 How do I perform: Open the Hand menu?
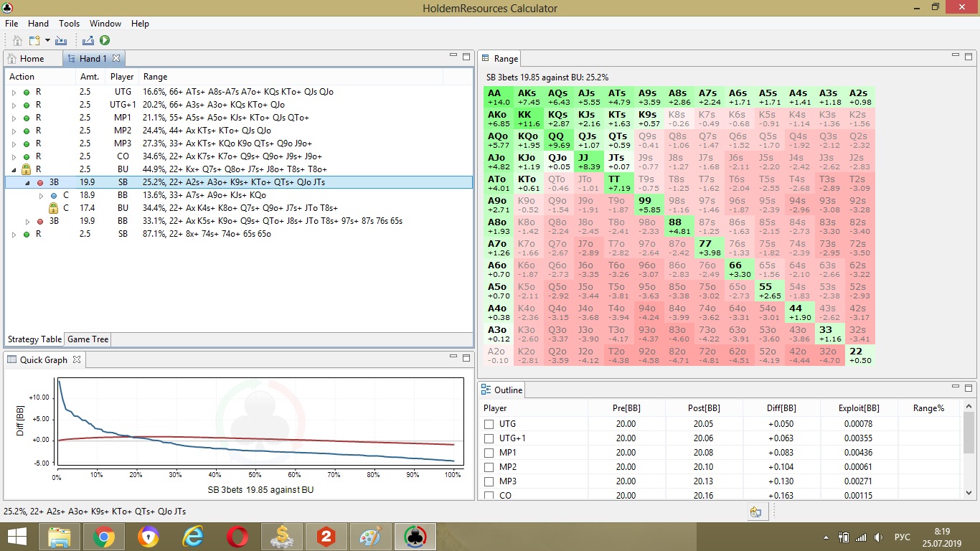tap(39, 24)
